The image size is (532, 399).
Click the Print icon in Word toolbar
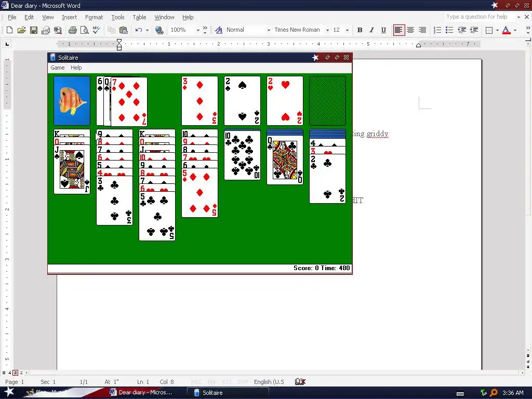pyautogui.click(x=72, y=30)
